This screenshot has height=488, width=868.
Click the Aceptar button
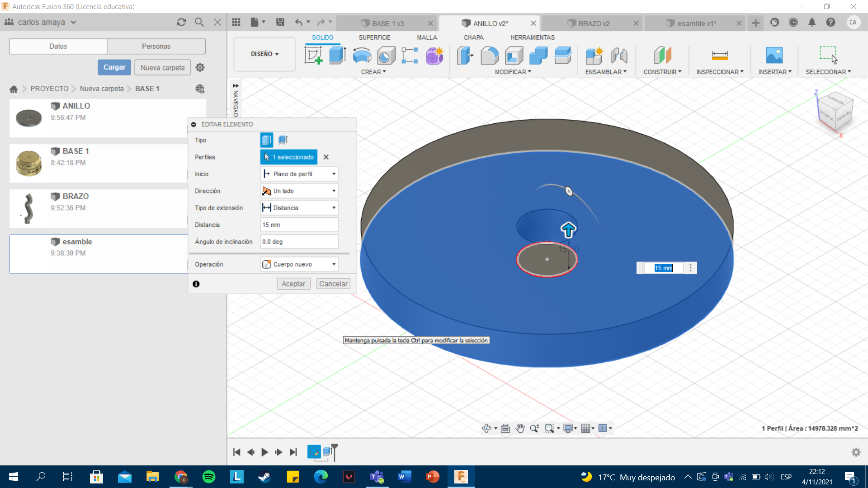[293, 284]
